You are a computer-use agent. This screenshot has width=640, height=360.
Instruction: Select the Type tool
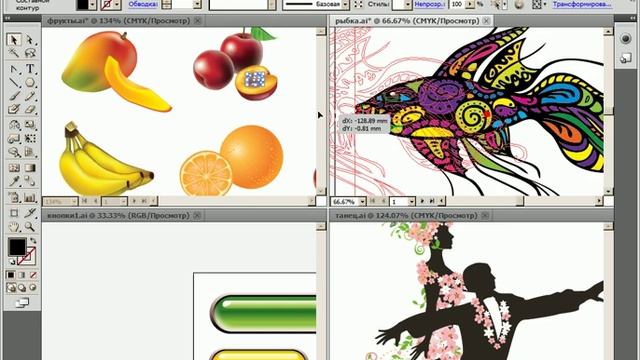pos(29,69)
